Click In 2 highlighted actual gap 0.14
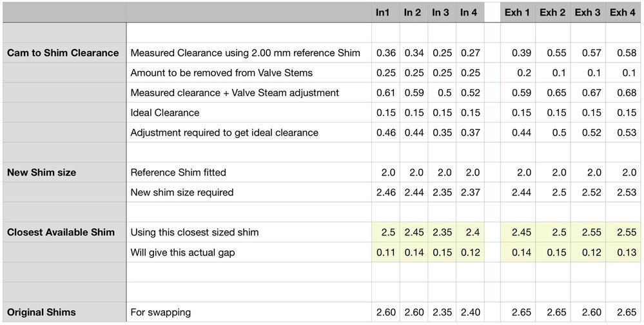The width and height of the screenshot is (644, 325). point(413,252)
